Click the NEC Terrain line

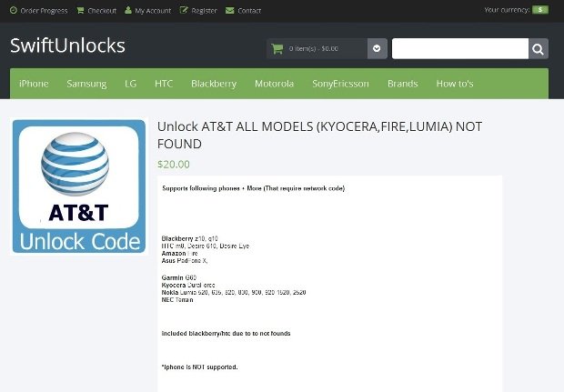point(177,300)
